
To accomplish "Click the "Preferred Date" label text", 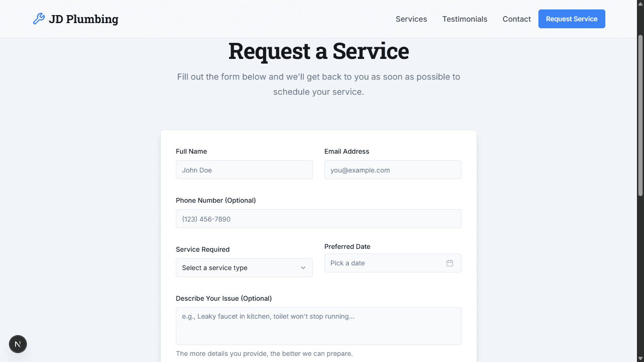I will 347,247.
